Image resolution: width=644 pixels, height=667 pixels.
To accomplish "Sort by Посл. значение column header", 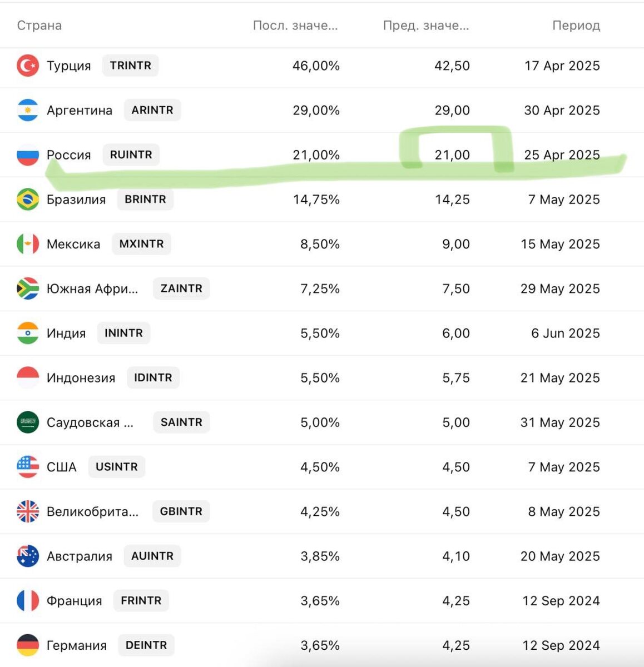I will pyautogui.click(x=295, y=26).
